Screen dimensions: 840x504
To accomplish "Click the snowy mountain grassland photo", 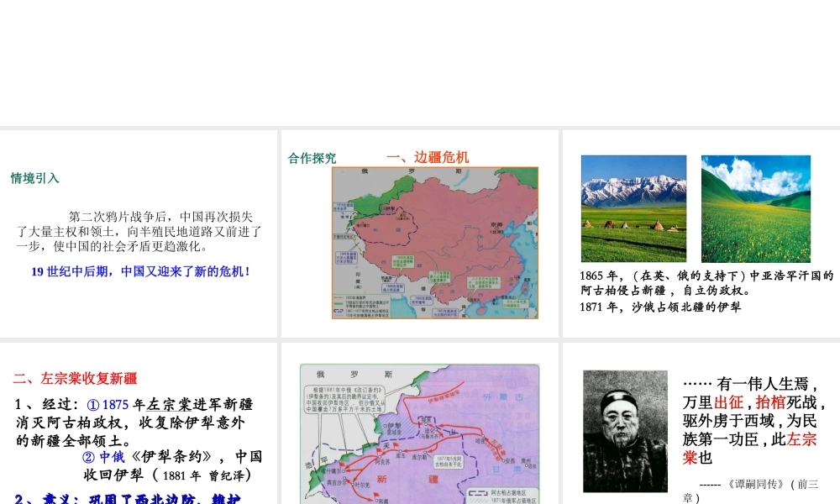I will click(633, 208).
